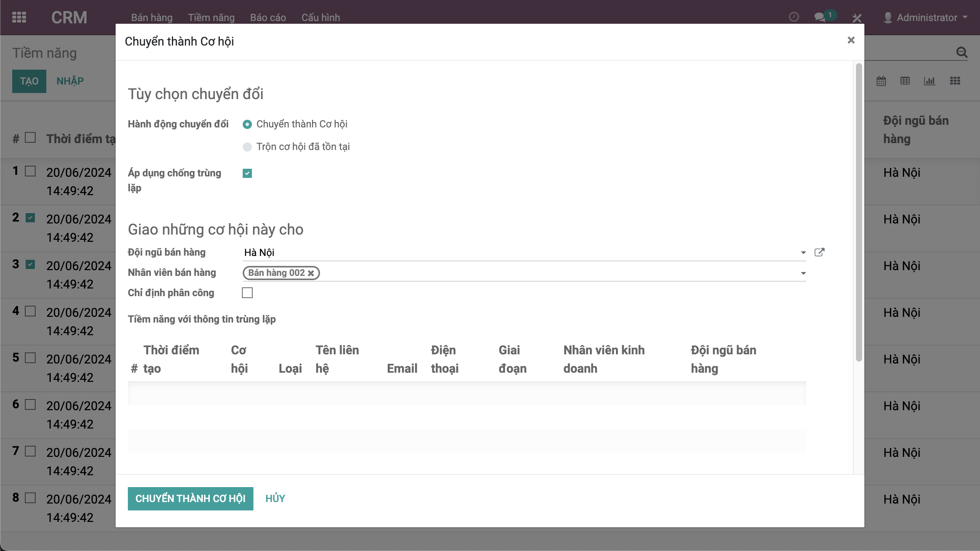Uncheck Áp dụng chống trùng lặp checkbox
Viewport: 980px width, 551px height.
coord(247,173)
